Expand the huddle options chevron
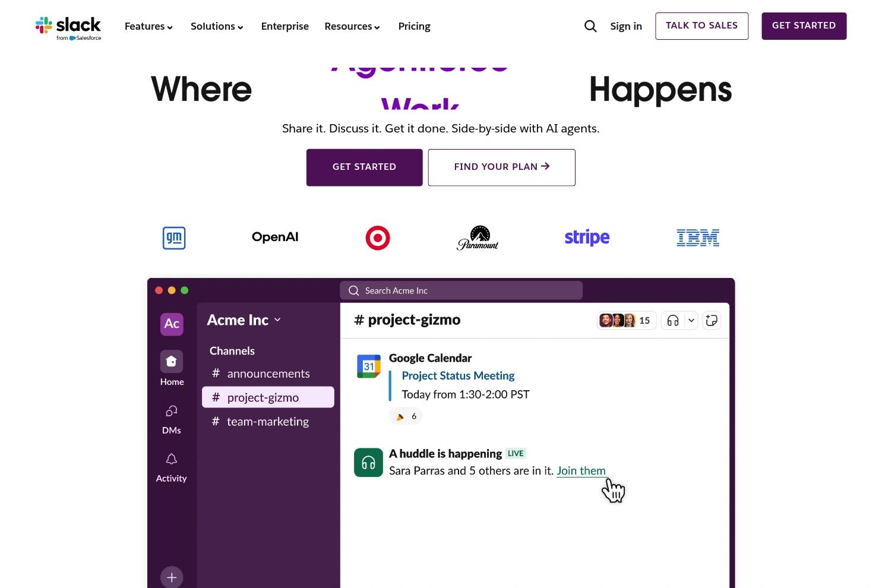This screenshot has width=882, height=588. [x=691, y=321]
